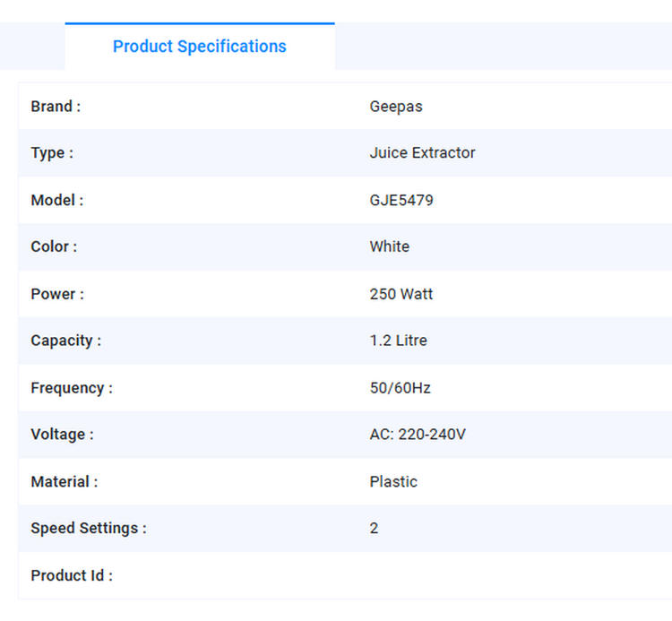
Task: Click the White color value
Action: point(389,246)
